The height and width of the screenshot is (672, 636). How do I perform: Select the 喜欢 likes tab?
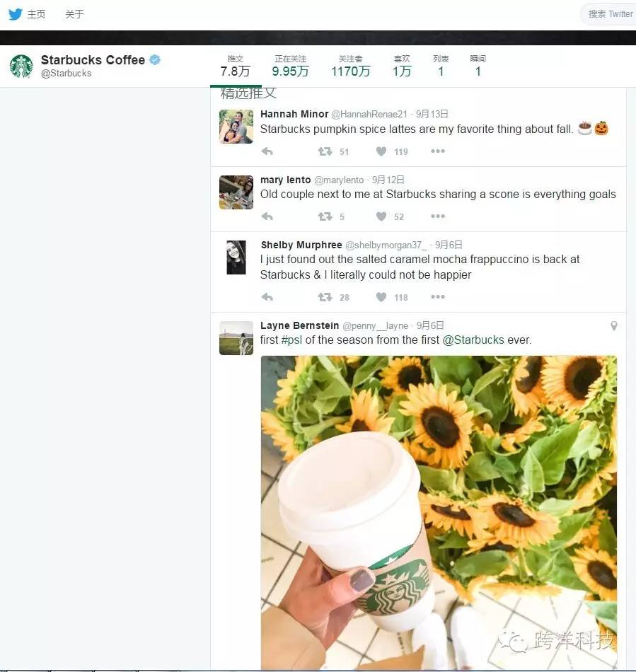402,66
